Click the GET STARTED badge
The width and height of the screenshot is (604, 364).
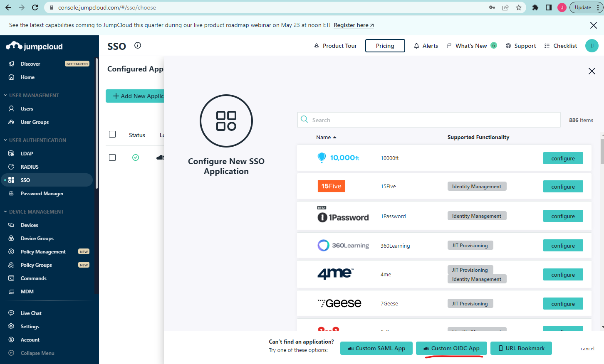[x=77, y=64]
